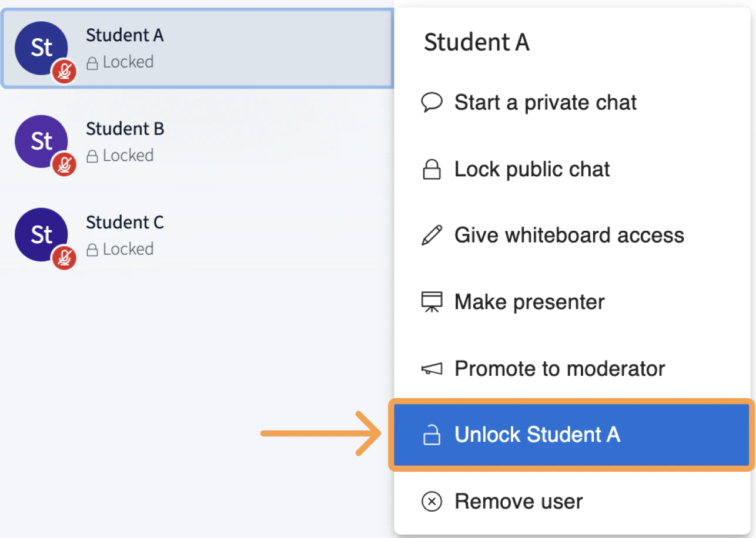Click Student C's muted microphone badge
756x538 pixels.
pyautogui.click(x=64, y=258)
